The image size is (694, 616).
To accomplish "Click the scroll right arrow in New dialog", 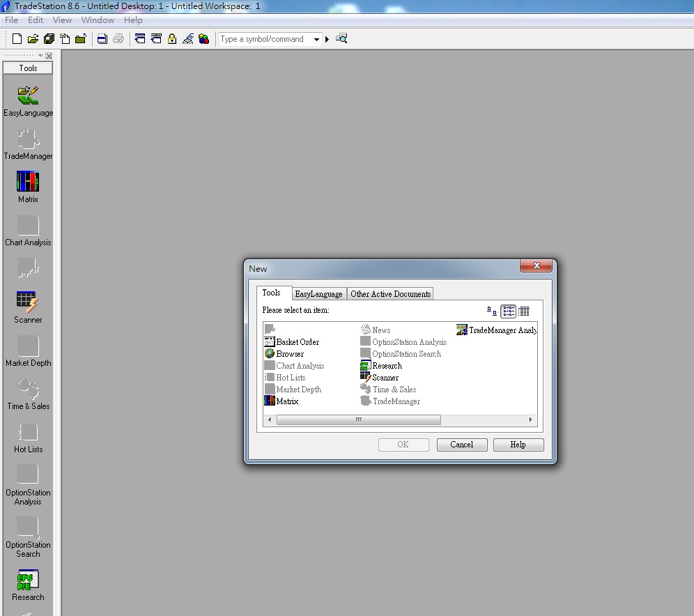I will click(531, 419).
